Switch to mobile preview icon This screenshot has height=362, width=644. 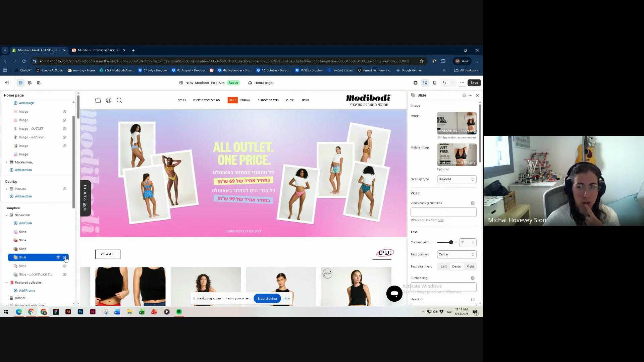click(435, 83)
